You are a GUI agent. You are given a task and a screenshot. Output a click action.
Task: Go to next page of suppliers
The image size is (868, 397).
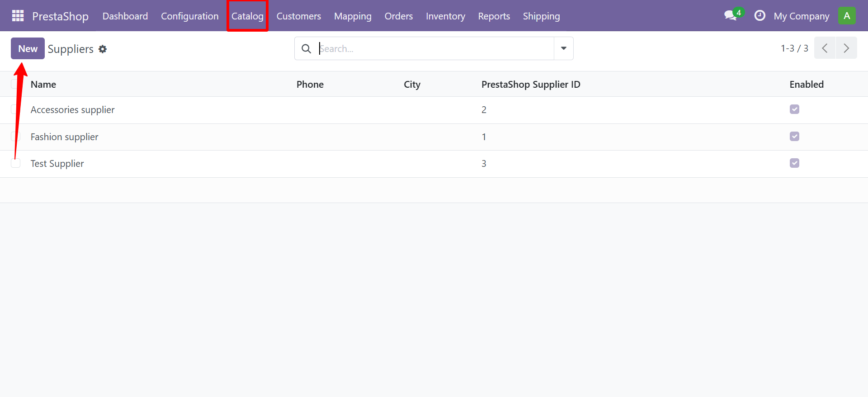click(846, 48)
